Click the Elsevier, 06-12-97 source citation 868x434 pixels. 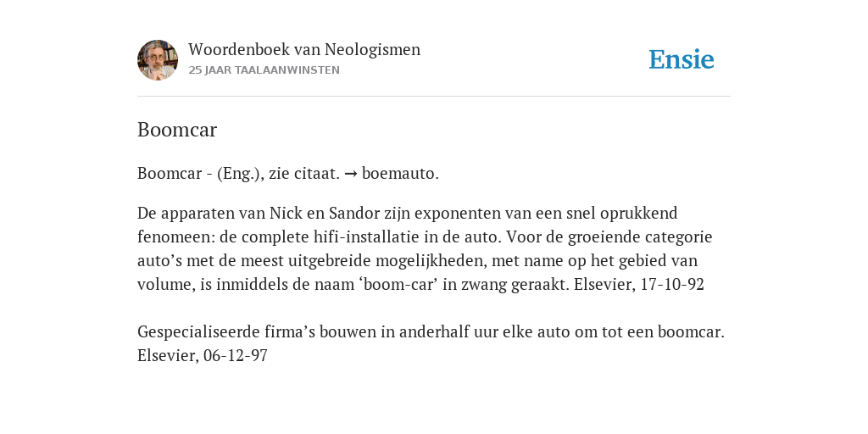(203, 355)
